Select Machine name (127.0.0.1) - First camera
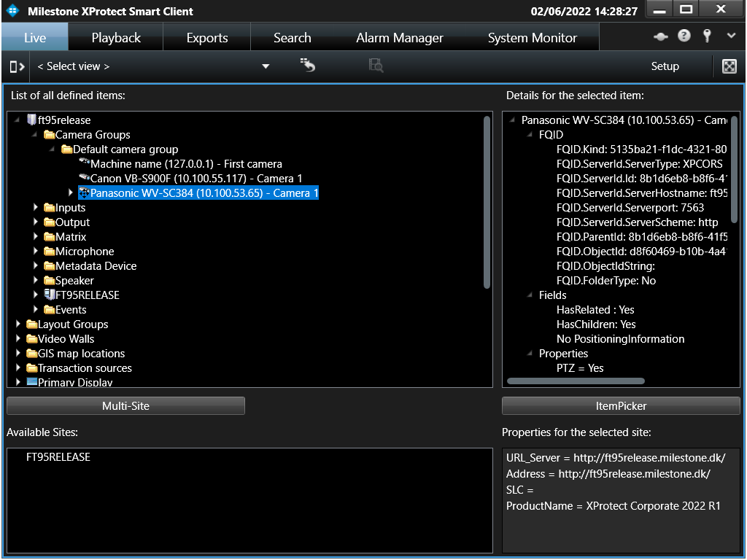Image resolution: width=747 pixels, height=560 pixels. [186, 164]
